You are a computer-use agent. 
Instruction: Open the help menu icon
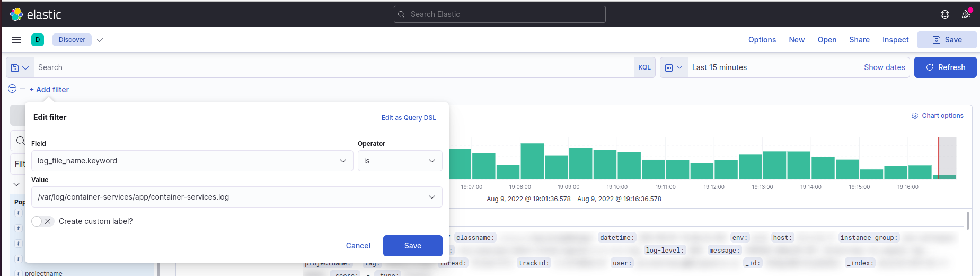pos(944,14)
